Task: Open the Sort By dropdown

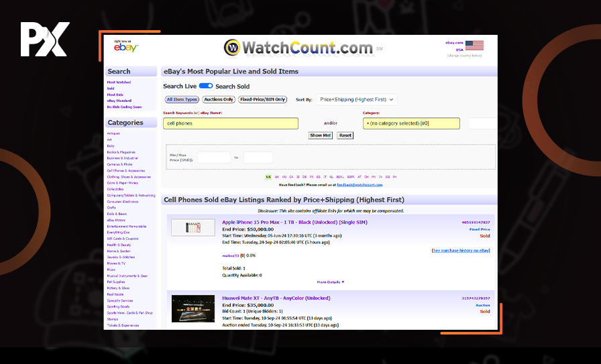Action: [x=357, y=100]
